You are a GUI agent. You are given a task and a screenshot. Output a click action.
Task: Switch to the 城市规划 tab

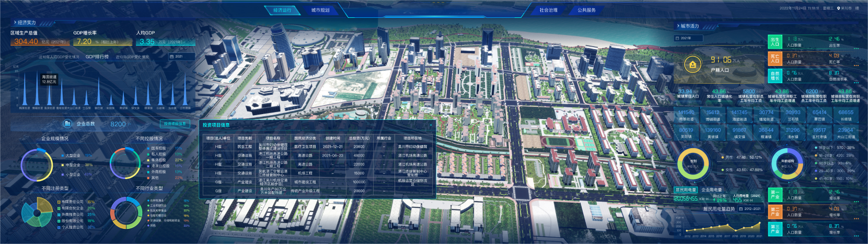point(320,10)
